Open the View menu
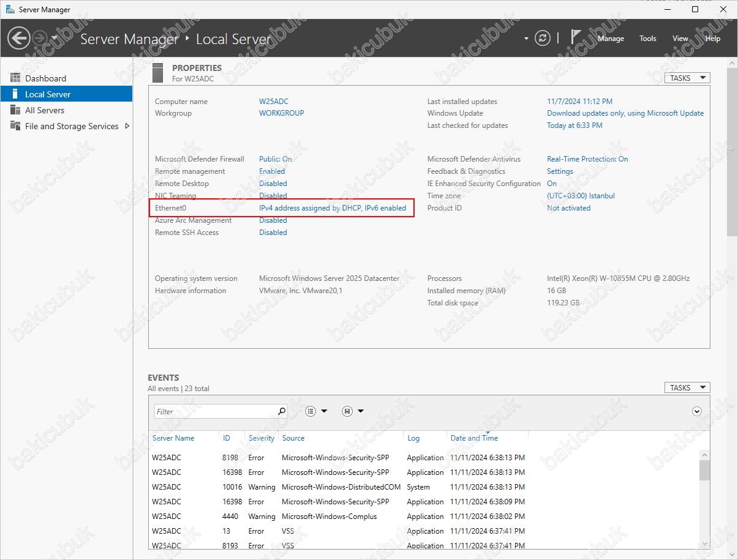 pos(680,39)
